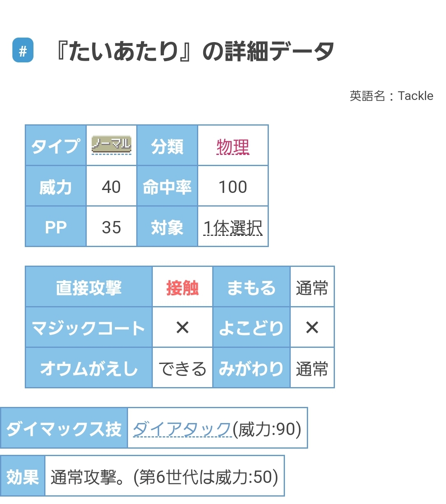Screen dimensions: 446x504
Task: Select the 命中率 value 100
Action: pos(233,187)
